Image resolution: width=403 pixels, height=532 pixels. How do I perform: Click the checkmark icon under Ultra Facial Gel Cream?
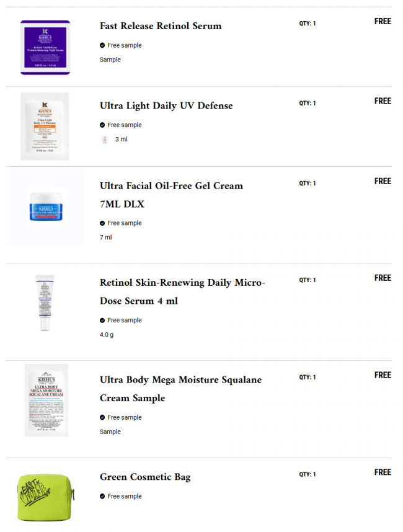pos(102,223)
